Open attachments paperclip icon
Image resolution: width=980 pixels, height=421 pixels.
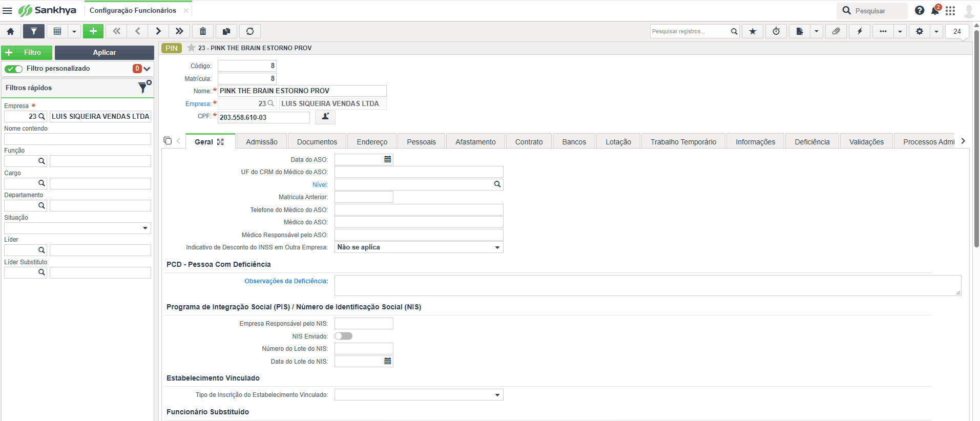click(836, 31)
